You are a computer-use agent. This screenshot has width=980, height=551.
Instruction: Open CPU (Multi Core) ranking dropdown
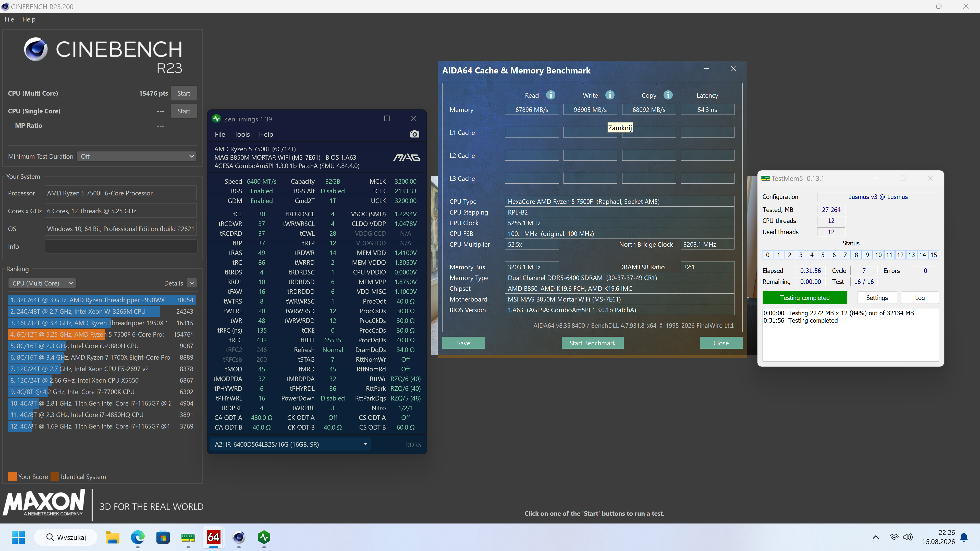click(x=42, y=283)
